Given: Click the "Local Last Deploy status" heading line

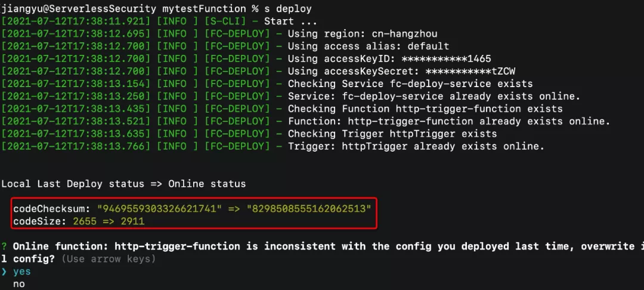Looking at the screenshot, I should coord(123,184).
